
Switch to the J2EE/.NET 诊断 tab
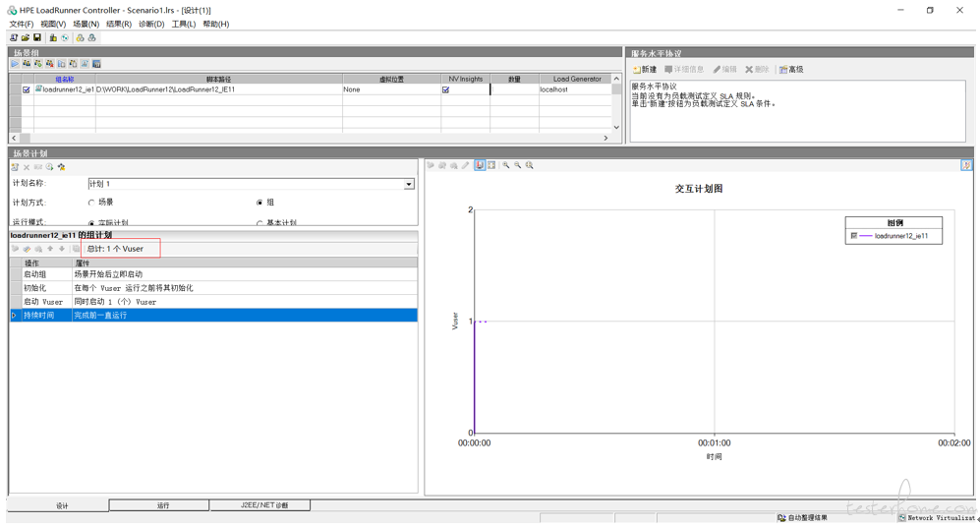pyautogui.click(x=260, y=504)
